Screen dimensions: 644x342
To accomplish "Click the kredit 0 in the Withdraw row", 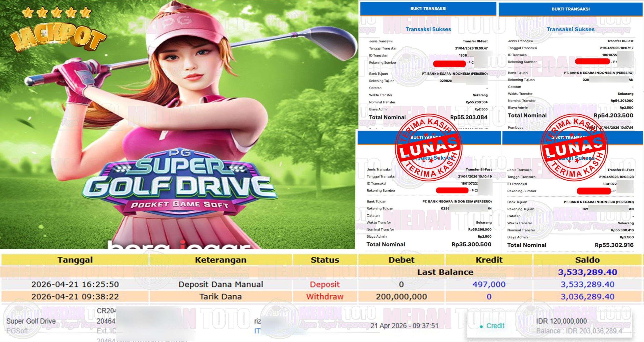I will click(489, 296).
